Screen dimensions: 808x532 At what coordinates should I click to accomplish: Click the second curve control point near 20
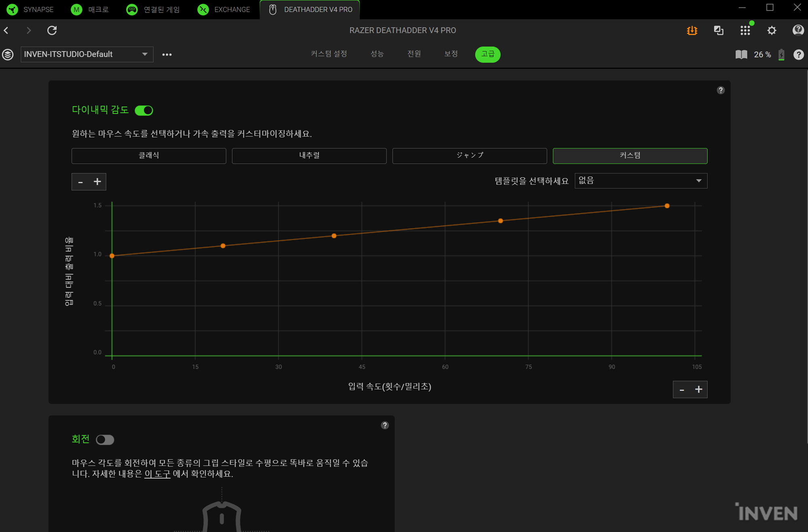point(223,246)
